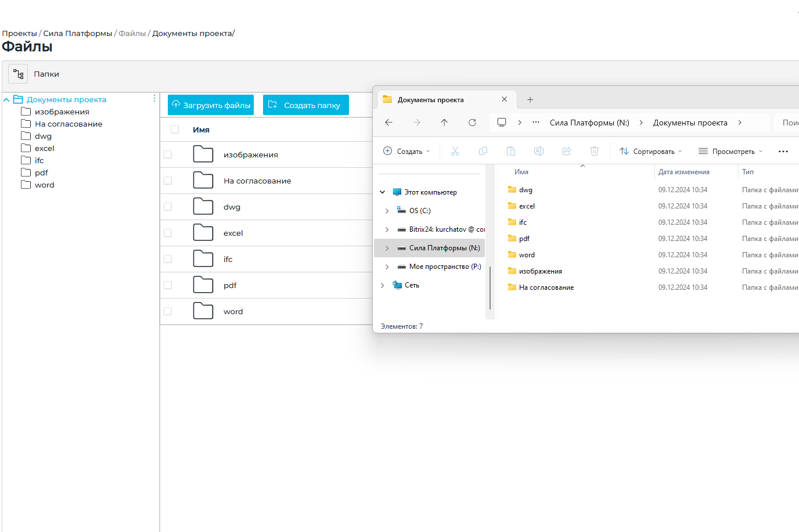799x532 pixels.
Task: Click the Создать папку button
Action: [x=306, y=105]
